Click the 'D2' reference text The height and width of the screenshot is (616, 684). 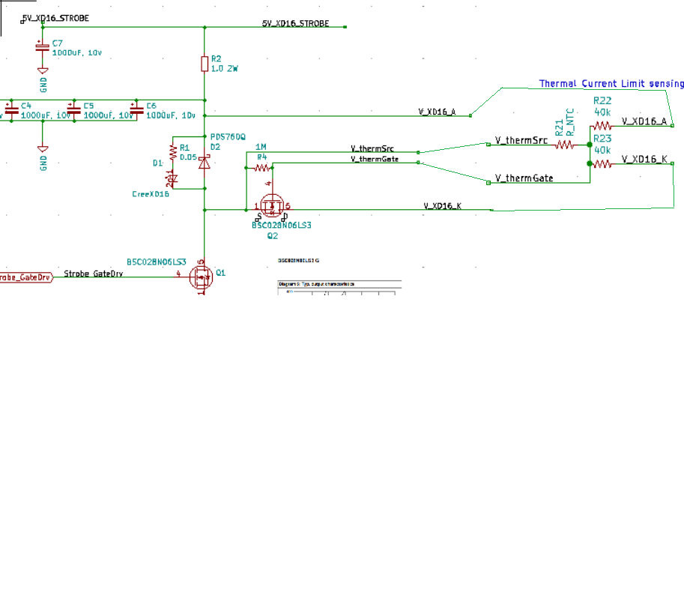coord(216,147)
